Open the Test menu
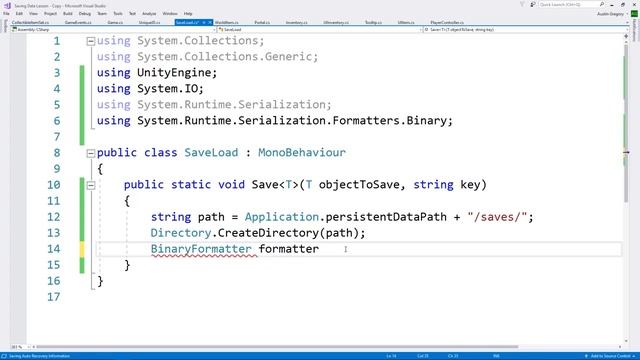The width and height of the screenshot is (640, 360). coord(132,13)
